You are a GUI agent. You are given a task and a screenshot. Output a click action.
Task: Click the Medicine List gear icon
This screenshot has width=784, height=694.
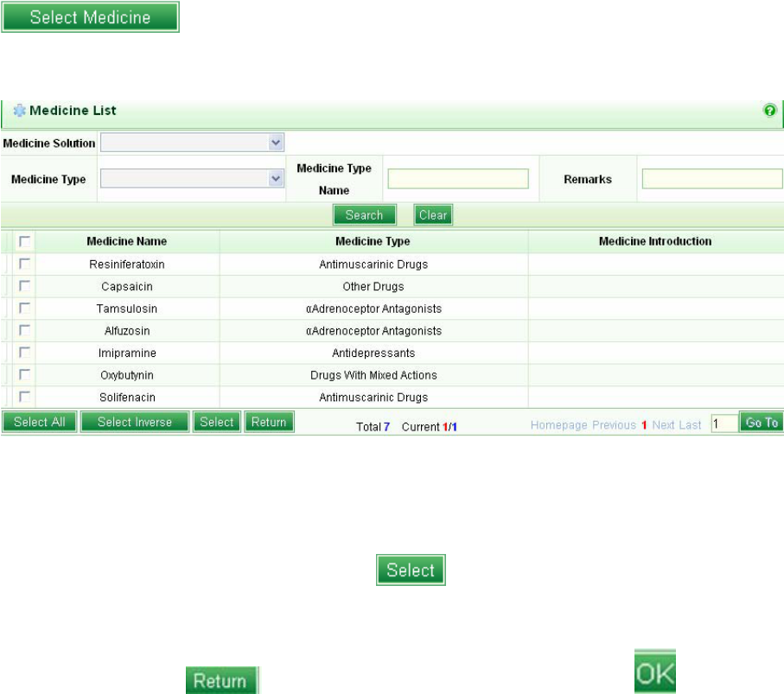19,111
